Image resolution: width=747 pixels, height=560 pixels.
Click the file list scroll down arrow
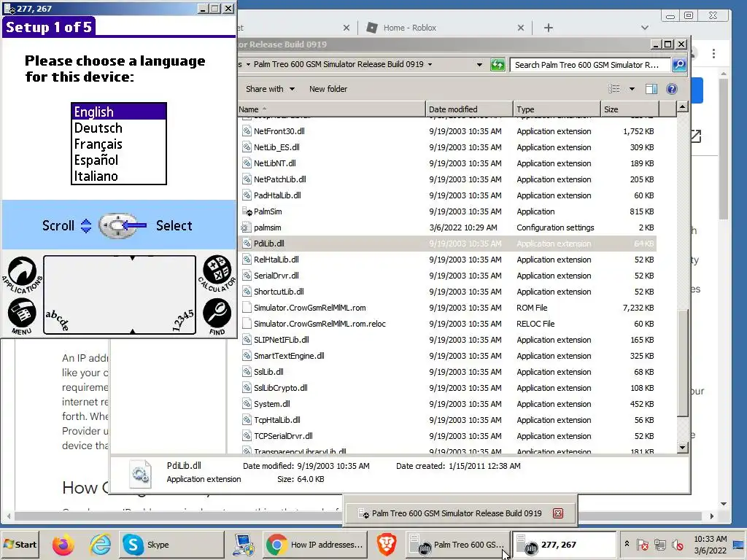click(682, 447)
